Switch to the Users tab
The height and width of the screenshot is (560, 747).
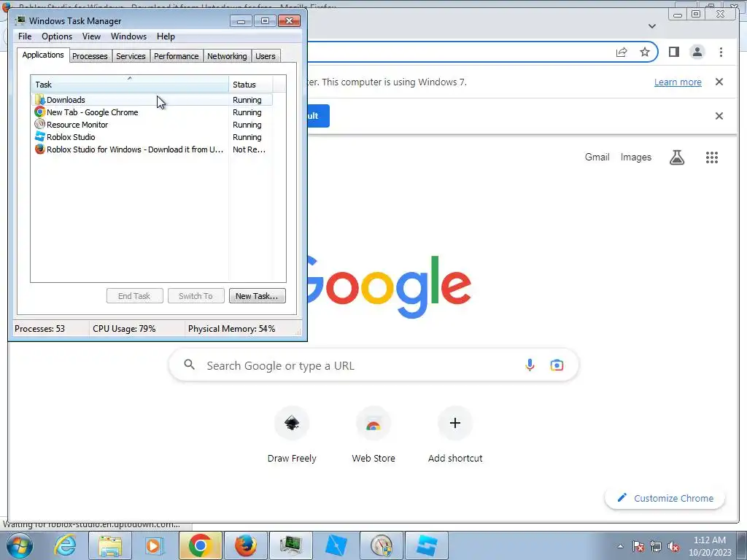[x=266, y=56]
